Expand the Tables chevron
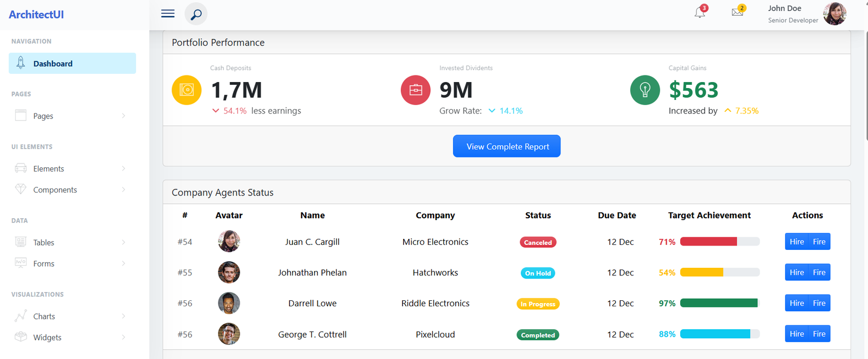Screen dimensions: 868x359 (x=124, y=242)
